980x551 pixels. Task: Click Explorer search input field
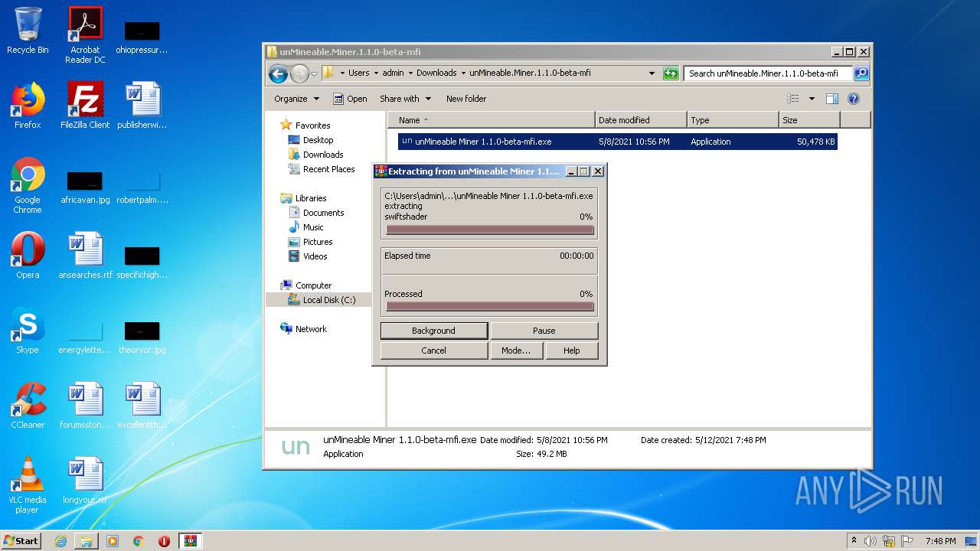[768, 73]
